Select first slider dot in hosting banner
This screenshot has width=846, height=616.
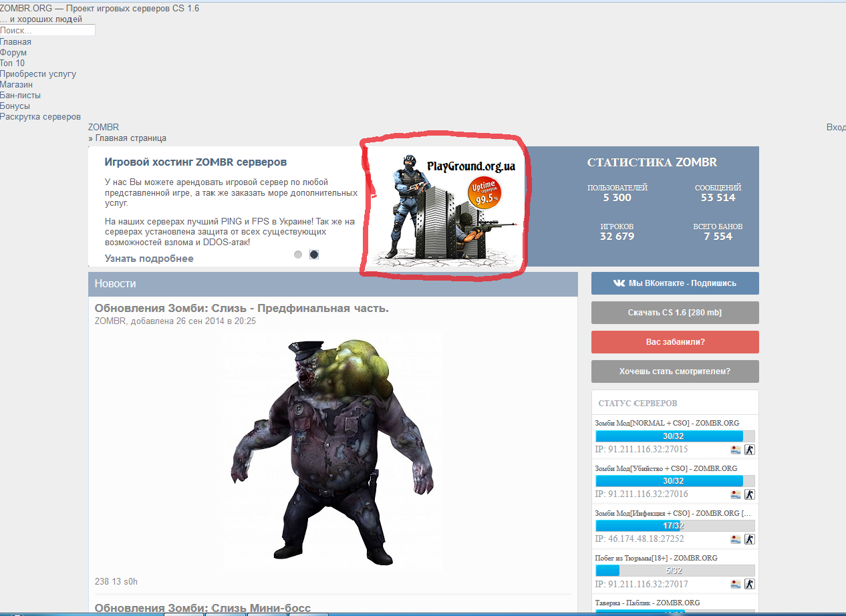pyautogui.click(x=298, y=255)
